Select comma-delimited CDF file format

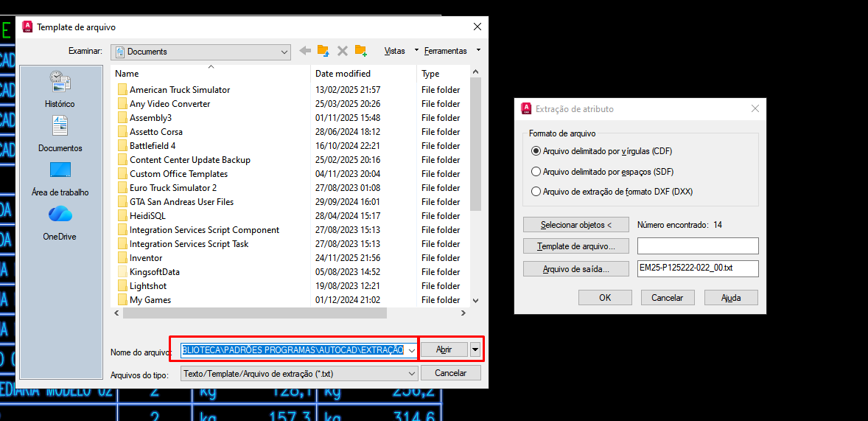(536, 151)
